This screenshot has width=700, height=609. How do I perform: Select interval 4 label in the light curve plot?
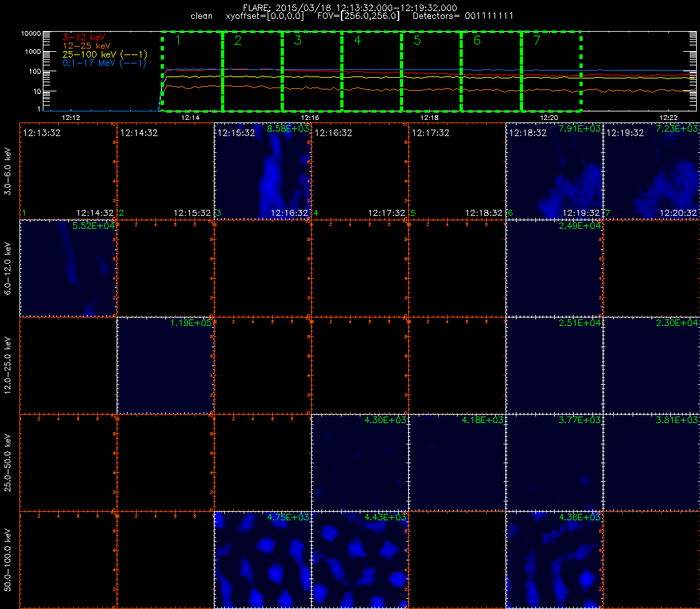click(358, 41)
